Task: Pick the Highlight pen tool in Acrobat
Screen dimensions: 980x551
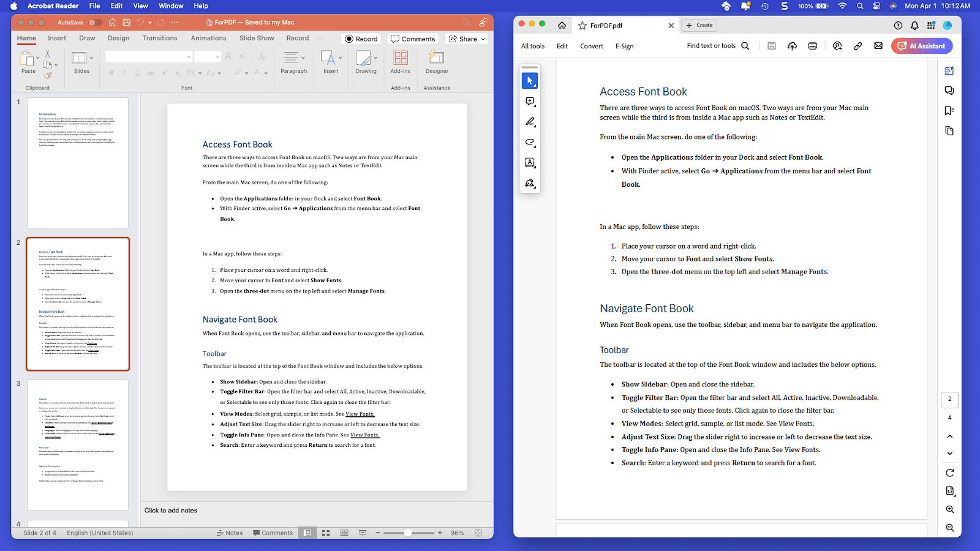Action: (x=530, y=122)
